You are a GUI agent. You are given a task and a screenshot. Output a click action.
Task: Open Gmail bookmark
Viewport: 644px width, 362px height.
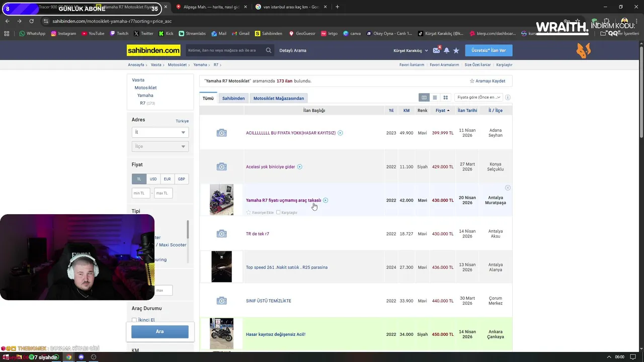point(240,33)
